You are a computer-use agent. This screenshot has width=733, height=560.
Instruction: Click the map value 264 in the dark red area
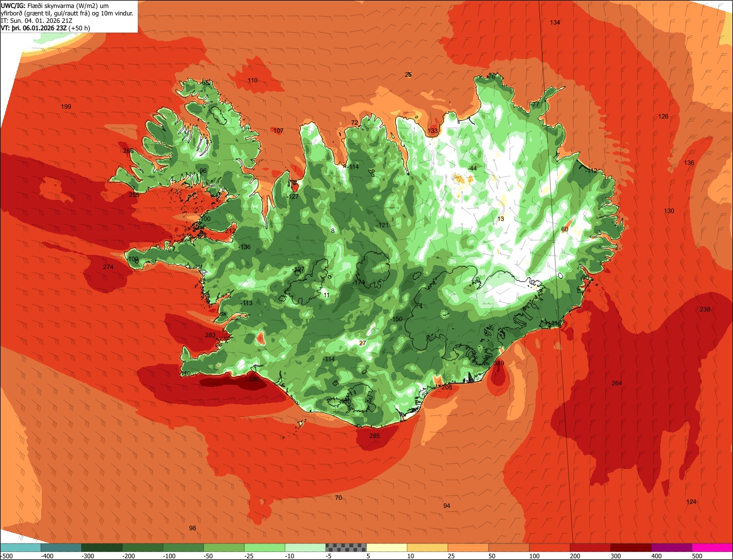coord(617,383)
